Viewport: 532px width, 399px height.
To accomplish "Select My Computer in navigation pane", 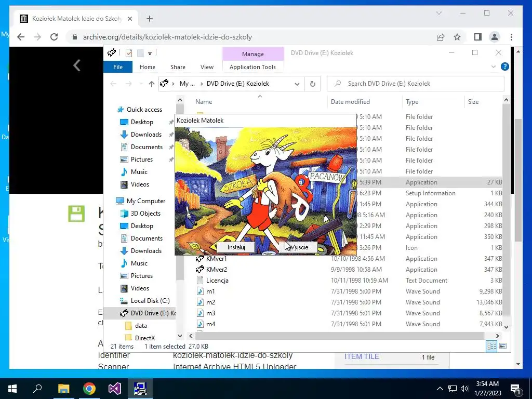I will [146, 201].
